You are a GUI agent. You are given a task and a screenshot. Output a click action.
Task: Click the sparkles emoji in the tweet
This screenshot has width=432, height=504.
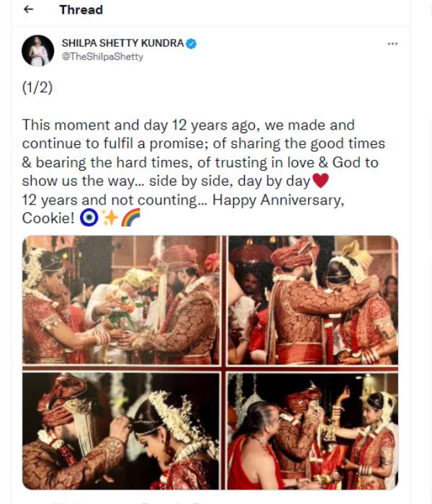point(109,218)
